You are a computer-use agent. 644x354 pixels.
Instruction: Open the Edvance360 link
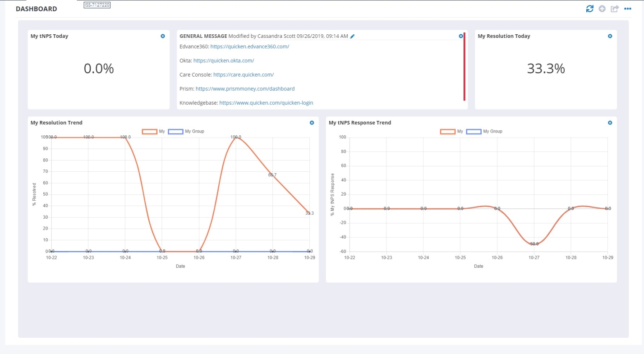coord(249,46)
